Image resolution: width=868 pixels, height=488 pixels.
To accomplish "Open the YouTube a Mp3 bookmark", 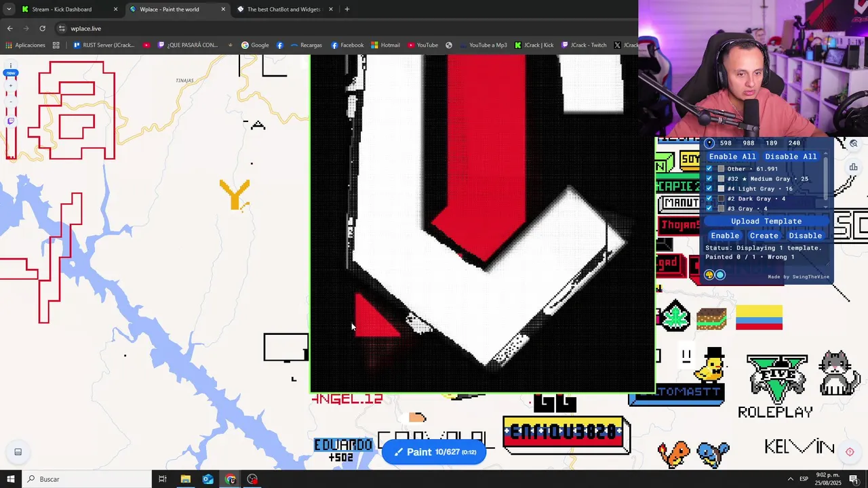I will point(483,45).
